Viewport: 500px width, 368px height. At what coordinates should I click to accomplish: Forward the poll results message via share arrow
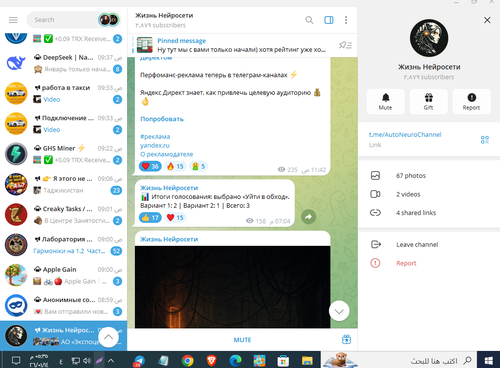point(309,217)
